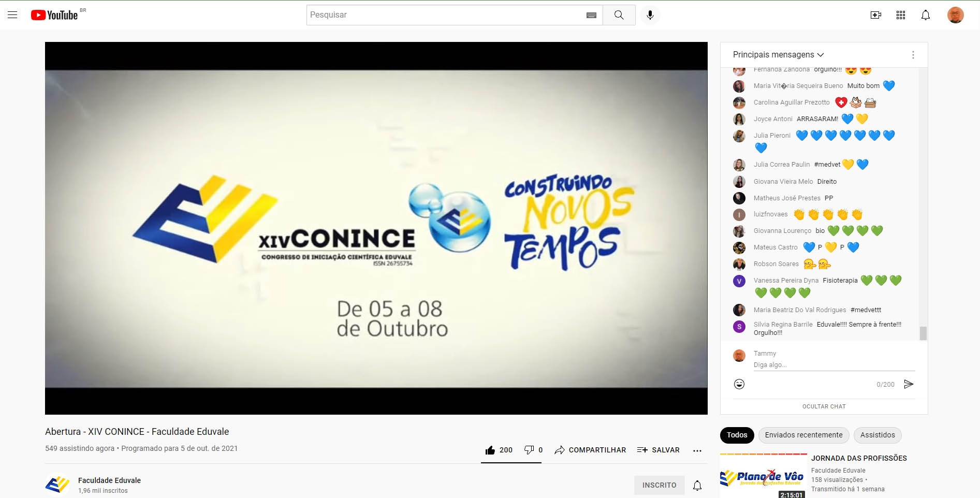Image resolution: width=980 pixels, height=498 pixels.
Task: Open JORNADA DAS PROFISSÕES video title
Action: [x=859, y=458]
